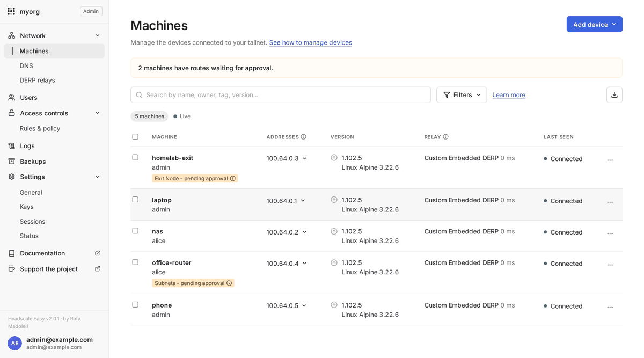Click the info icon on Exit Node pending badge
The height and width of the screenshot is (358, 644).
click(233, 178)
